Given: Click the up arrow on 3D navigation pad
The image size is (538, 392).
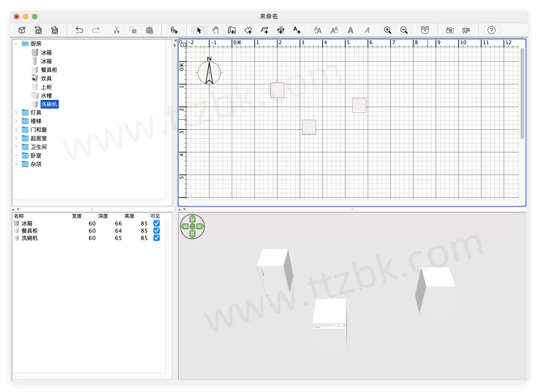Looking at the screenshot, I should click(192, 219).
